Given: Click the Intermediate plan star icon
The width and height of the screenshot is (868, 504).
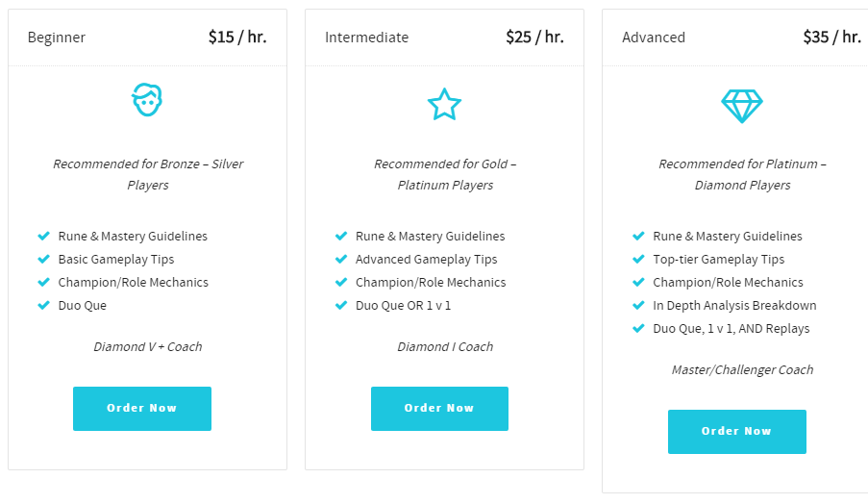Looking at the screenshot, I should coord(444,104).
